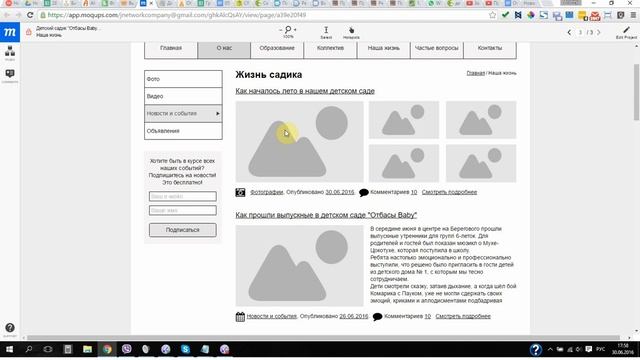
Task: Reload the browser page
Action: pos(30,15)
